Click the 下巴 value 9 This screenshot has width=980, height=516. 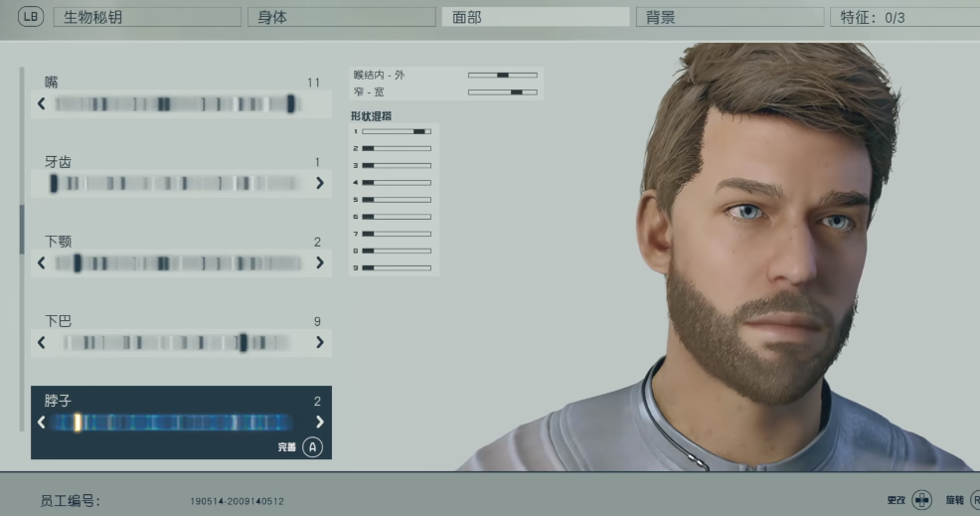coord(317,321)
